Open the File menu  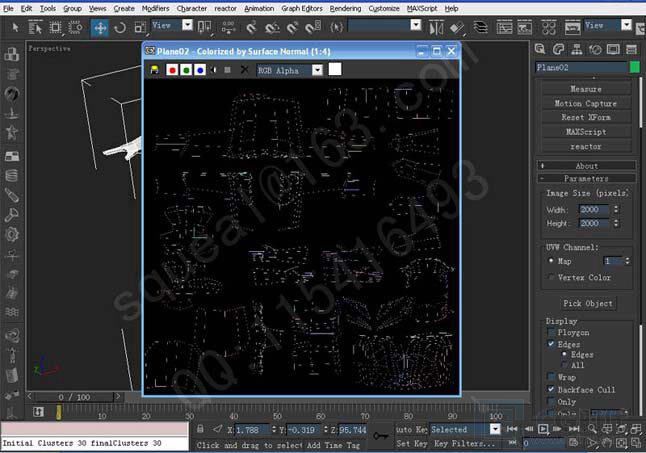coord(8,8)
